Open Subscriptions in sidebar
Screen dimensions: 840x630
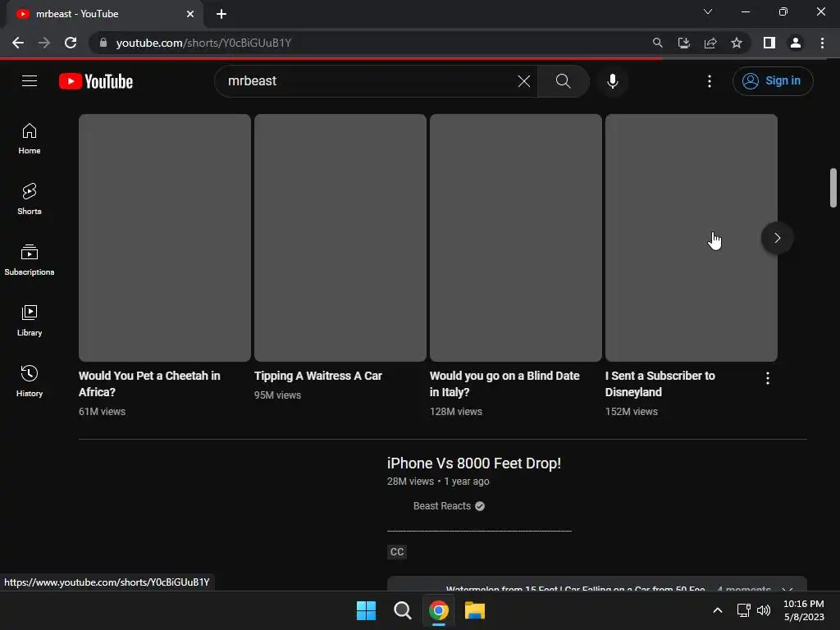(x=30, y=260)
